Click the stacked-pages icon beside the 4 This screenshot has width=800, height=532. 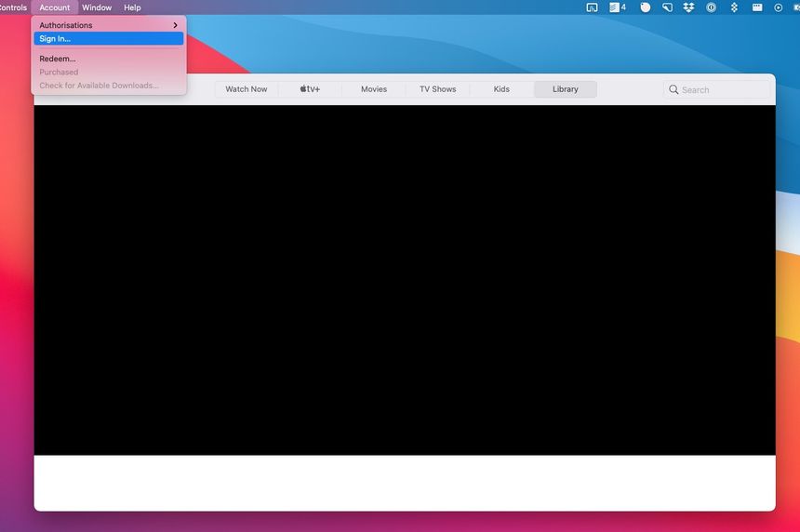(x=614, y=7)
